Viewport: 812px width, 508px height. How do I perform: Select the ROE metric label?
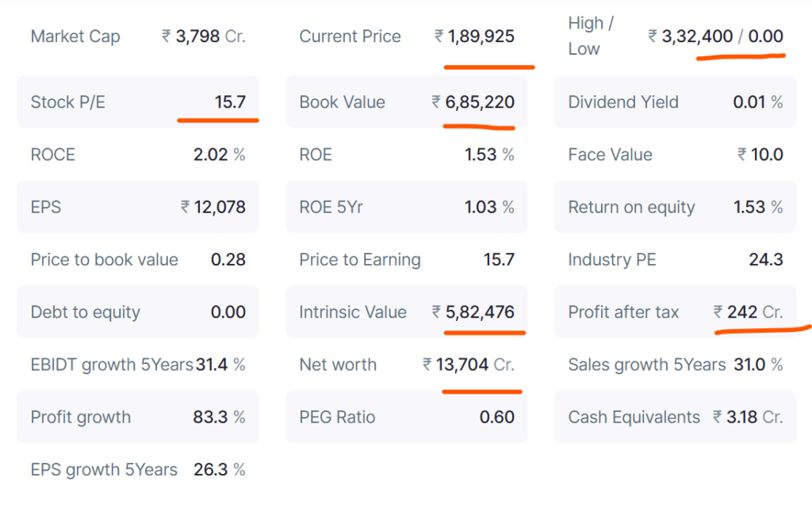[316, 155]
